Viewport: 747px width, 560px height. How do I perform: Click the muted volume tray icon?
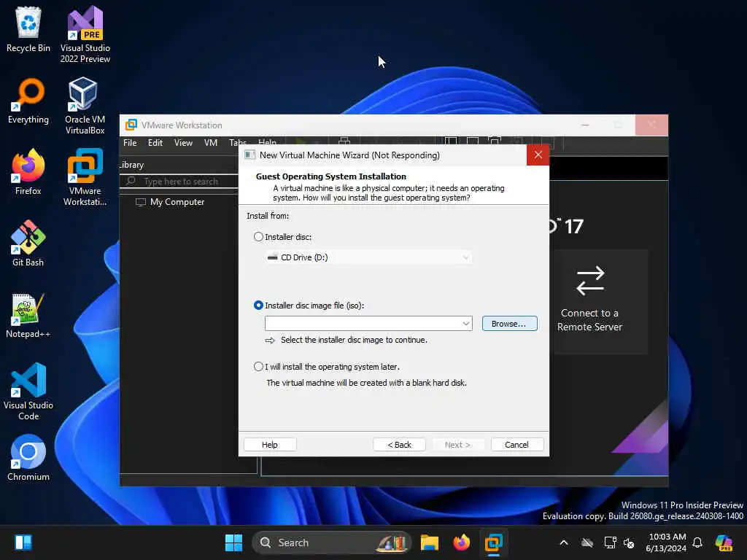(x=630, y=543)
